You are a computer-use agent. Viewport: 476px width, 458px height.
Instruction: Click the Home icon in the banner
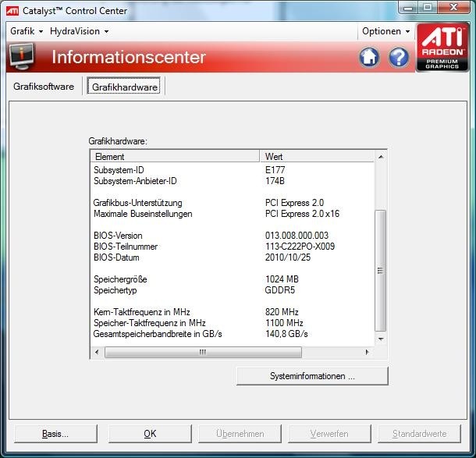(369, 57)
